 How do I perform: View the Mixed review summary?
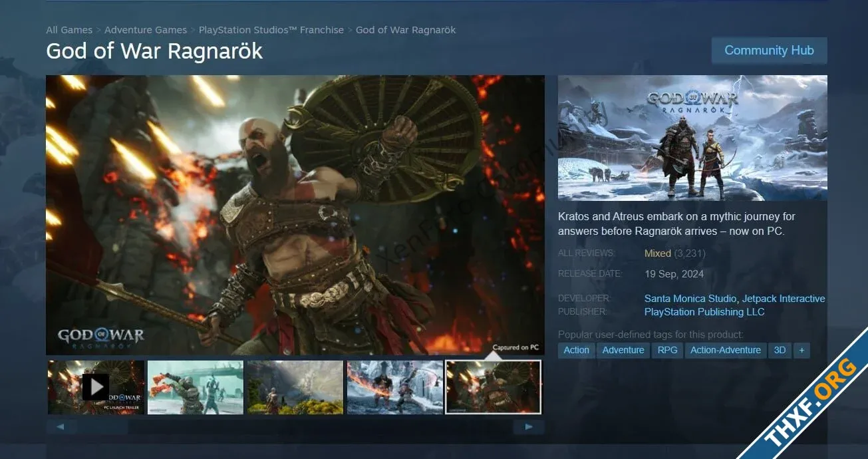pyautogui.click(x=658, y=253)
